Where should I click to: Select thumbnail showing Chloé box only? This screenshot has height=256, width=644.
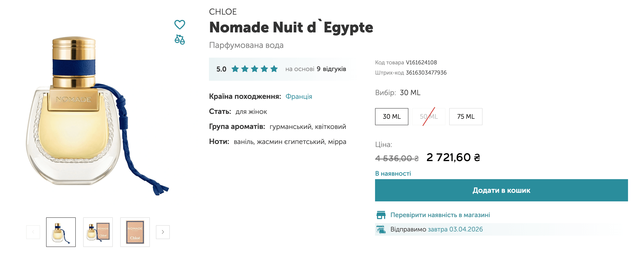pyautogui.click(x=135, y=232)
